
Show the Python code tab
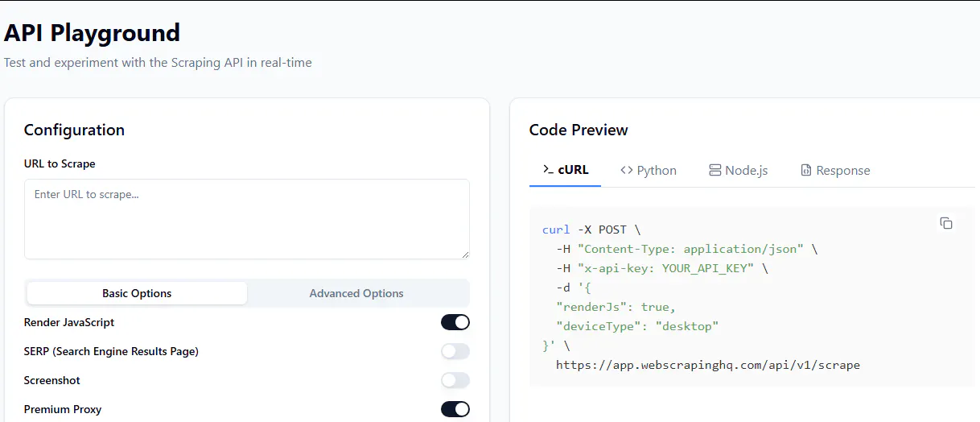click(x=649, y=170)
